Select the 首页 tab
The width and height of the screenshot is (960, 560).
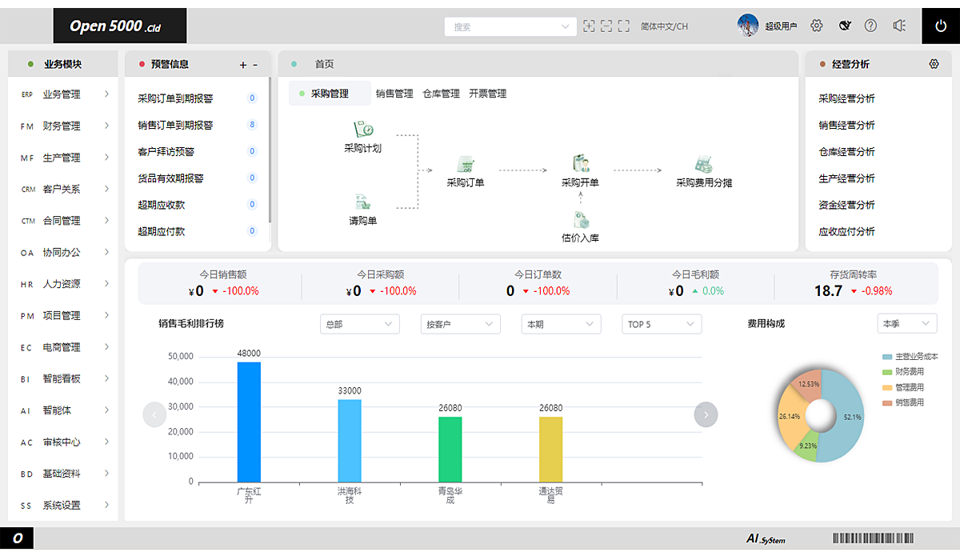point(324,64)
